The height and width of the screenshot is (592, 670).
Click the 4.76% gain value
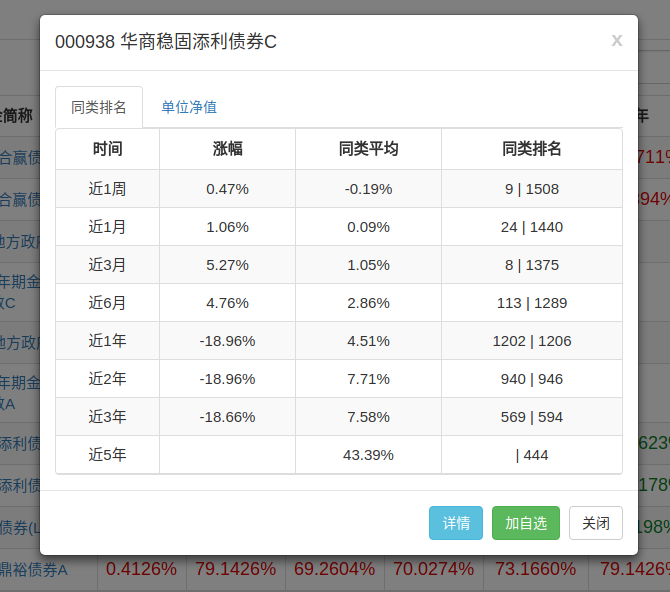pyautogui.click(x=227, y=303)
